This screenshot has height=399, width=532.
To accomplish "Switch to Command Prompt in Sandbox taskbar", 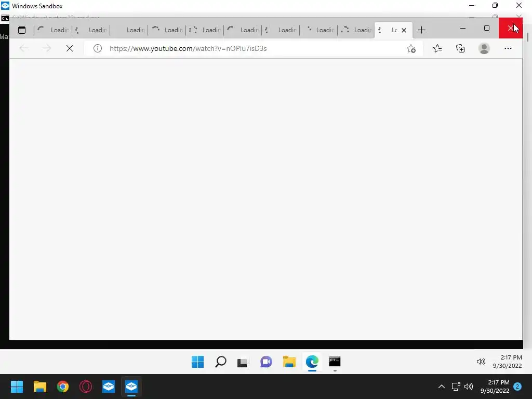I will click(x=335, y=362).
